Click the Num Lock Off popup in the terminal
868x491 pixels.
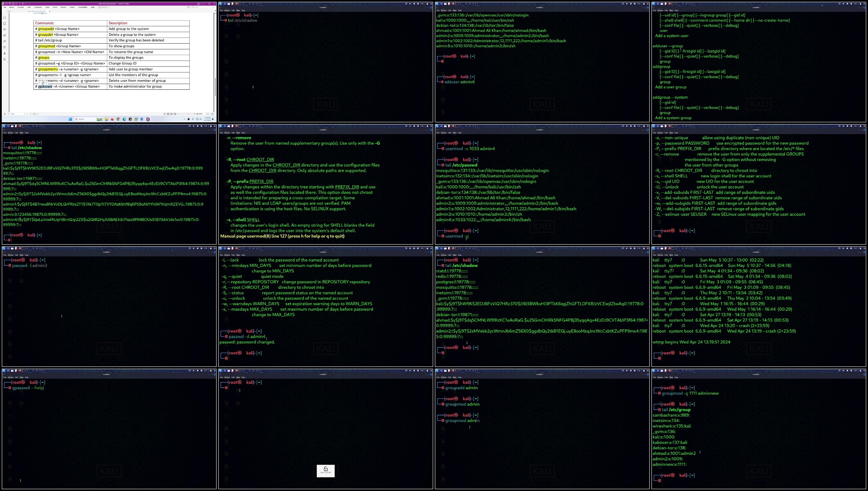click(x=325, y=471)
